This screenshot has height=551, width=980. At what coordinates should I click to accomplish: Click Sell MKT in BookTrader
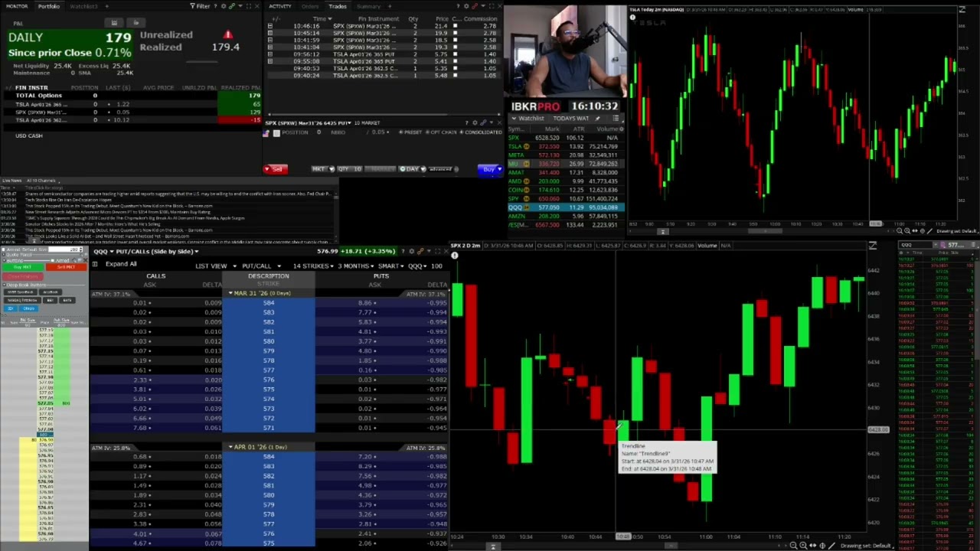click(x=66, y=267)
